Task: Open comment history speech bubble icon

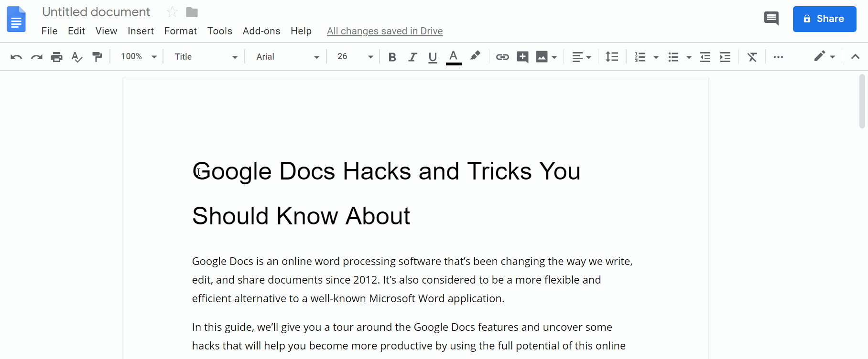Action: coord(771,19)
